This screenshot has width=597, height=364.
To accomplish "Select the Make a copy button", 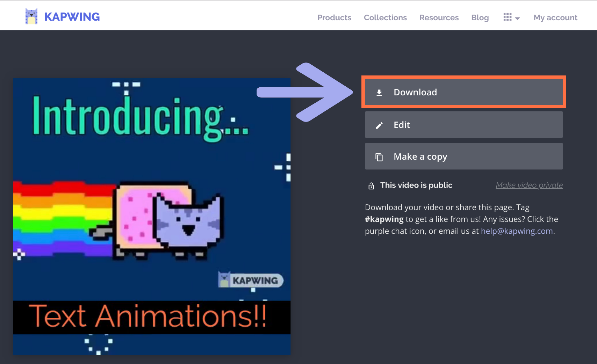I will pos(463,156).
